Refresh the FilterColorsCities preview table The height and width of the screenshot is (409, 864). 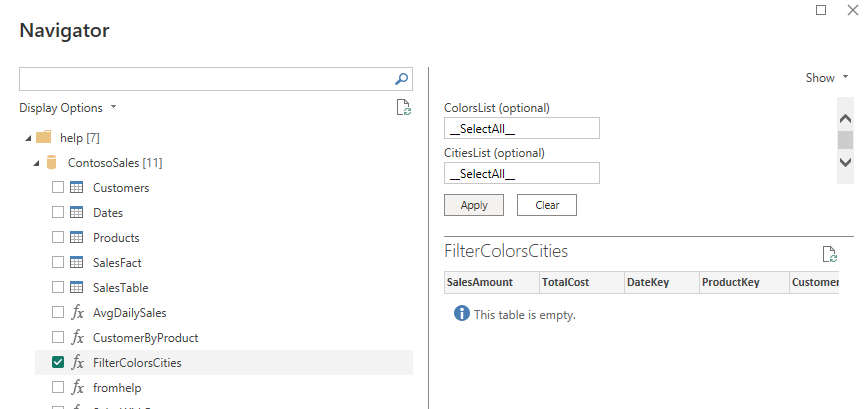point(828,254)
